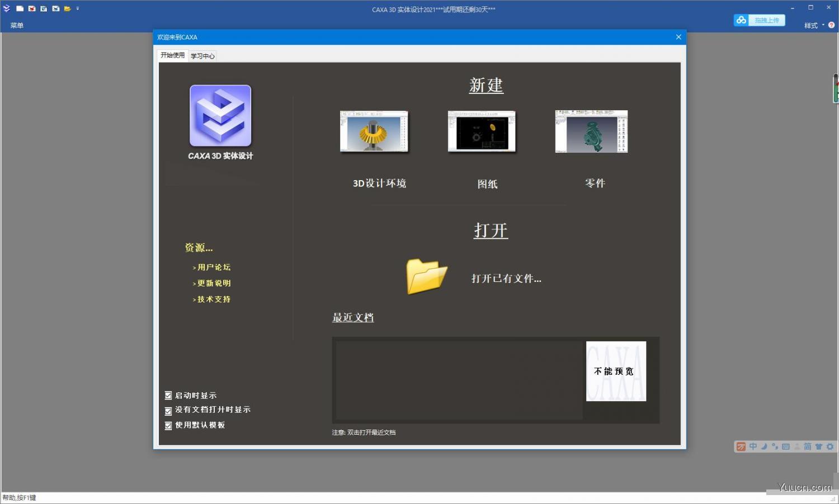Click the red-marked document icon in quick toolbar
839x504 pixels.
pyautogui.click(x=32, y=8)
